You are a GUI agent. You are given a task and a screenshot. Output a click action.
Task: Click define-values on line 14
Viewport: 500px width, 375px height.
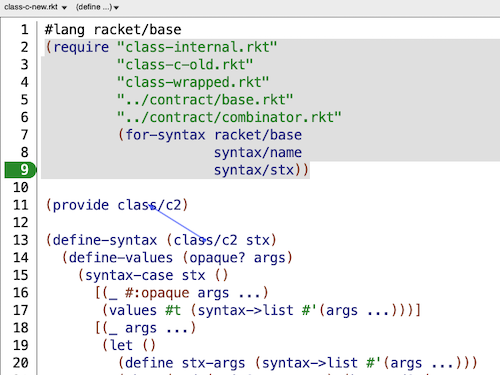121,258
